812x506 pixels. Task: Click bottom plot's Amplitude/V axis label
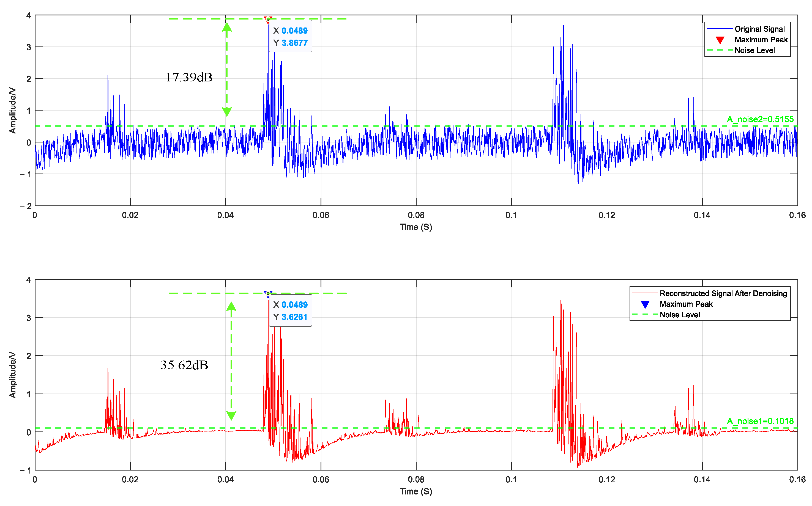click(12, 375)
